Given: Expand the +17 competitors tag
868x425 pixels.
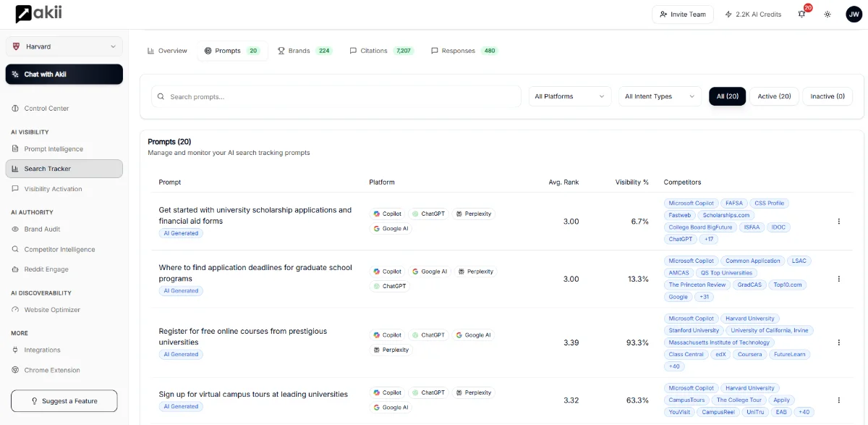Looking at the screenshot, I should tap(709, 239).
